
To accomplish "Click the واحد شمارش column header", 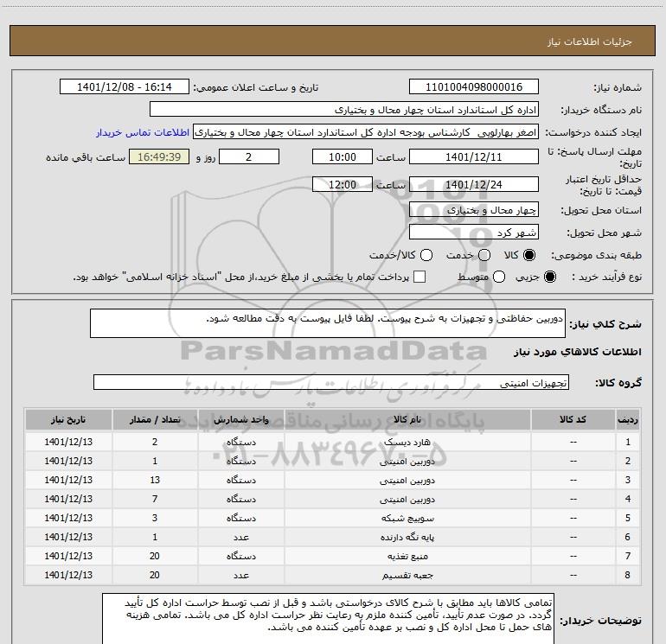I will point(240,420).
